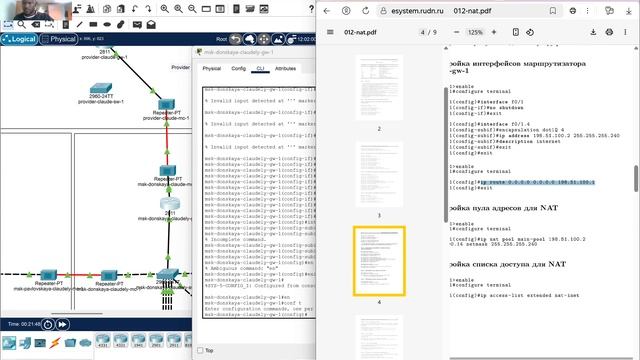The width and height of the screenshot is (640, 360).
Task: Click the Zoom Out icon in Packet Tracer
Action: pos(192,9)
